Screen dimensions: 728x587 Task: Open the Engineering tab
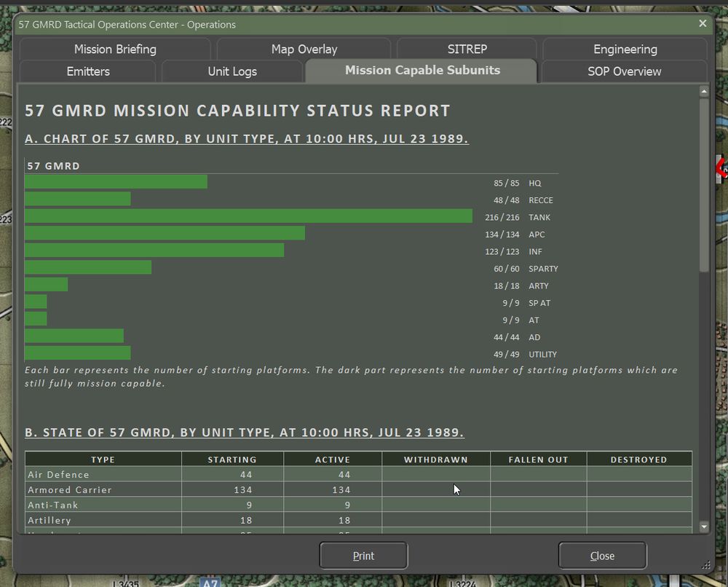[x=625, y=49]
